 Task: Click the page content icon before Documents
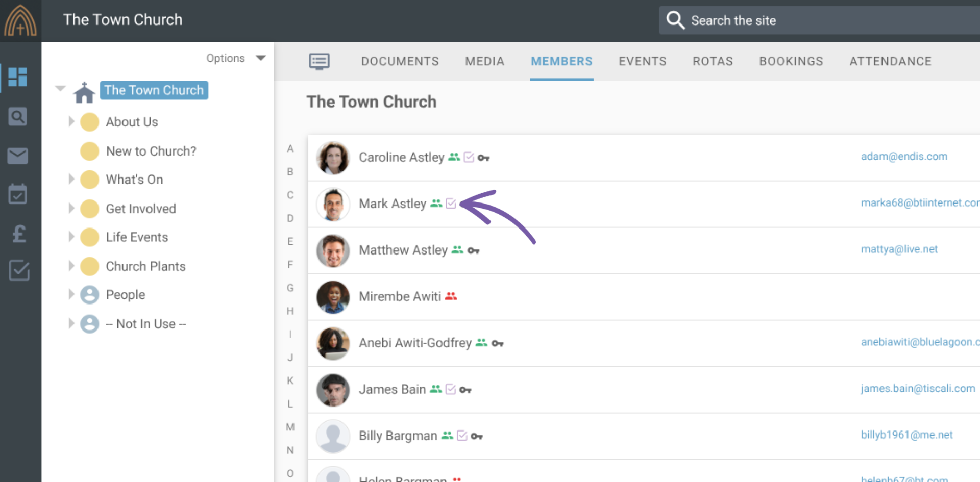tap(319, 61)
